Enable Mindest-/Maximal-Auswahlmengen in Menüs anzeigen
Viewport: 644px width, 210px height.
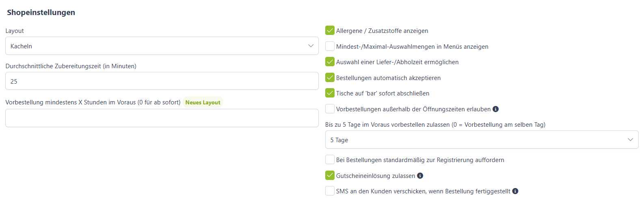330,46
